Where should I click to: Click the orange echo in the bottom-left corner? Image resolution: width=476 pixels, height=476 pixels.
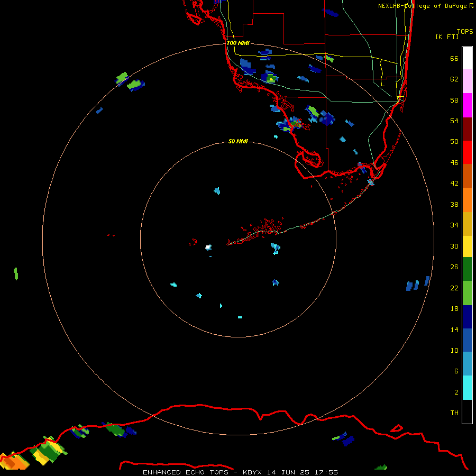(14, 462)
